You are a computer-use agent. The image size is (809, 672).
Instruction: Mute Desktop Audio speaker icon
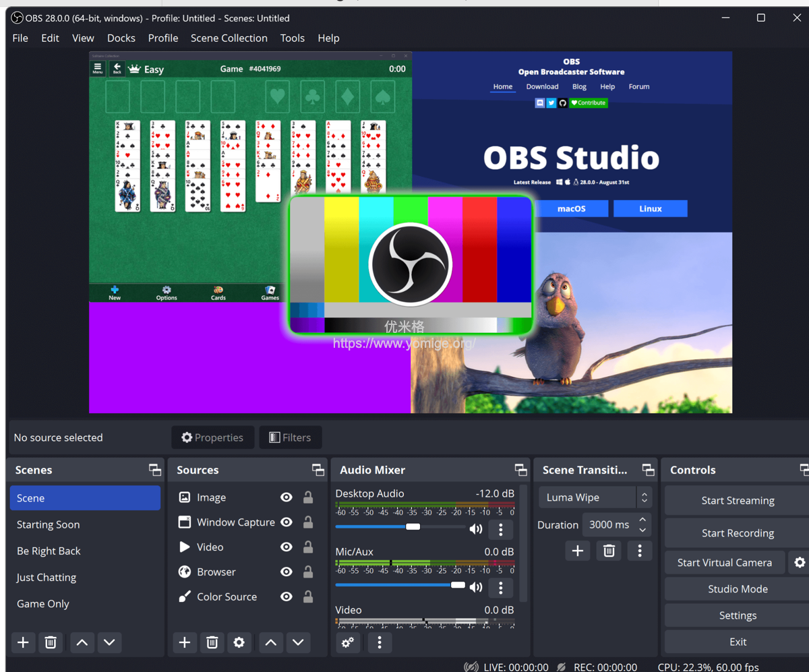coord(476,529)
